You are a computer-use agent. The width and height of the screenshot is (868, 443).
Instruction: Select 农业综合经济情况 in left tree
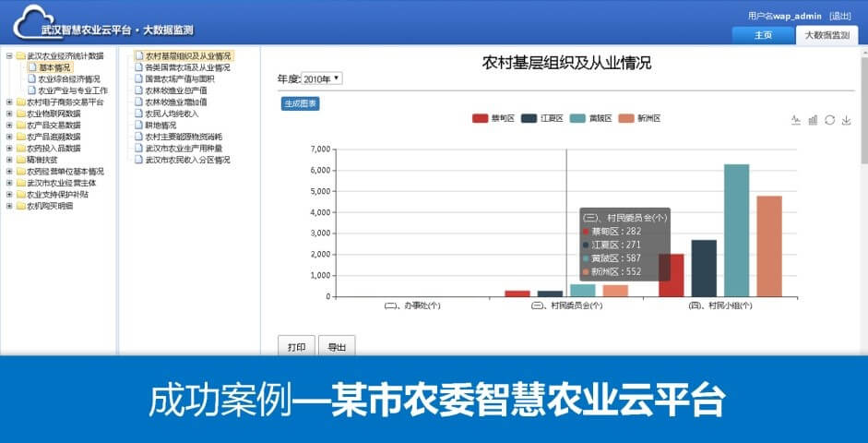coord(69,79)
